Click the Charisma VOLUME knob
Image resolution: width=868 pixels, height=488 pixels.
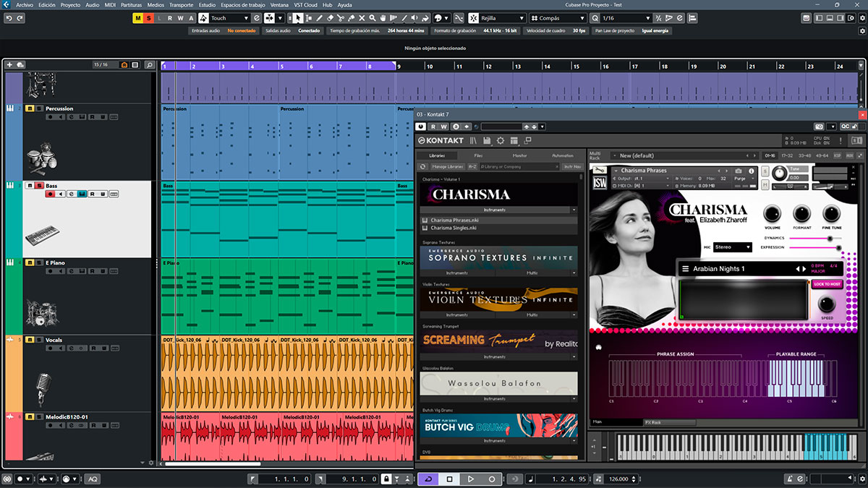click(x=773, y=213)
